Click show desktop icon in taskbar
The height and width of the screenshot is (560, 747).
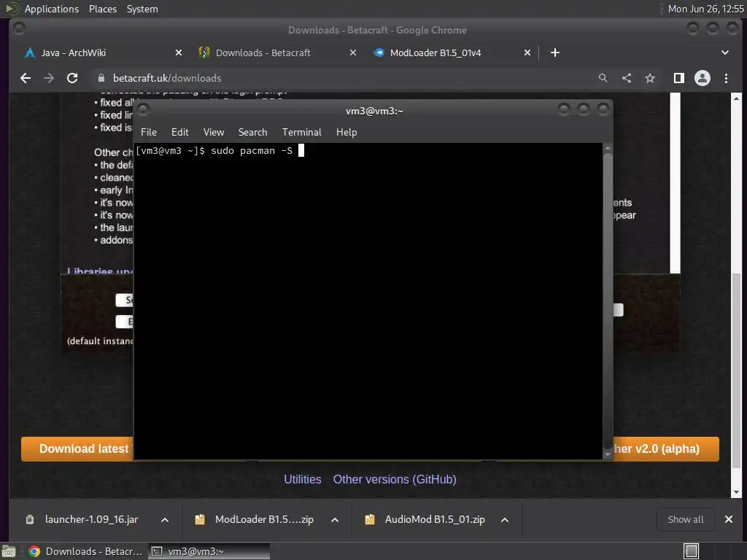9,551
